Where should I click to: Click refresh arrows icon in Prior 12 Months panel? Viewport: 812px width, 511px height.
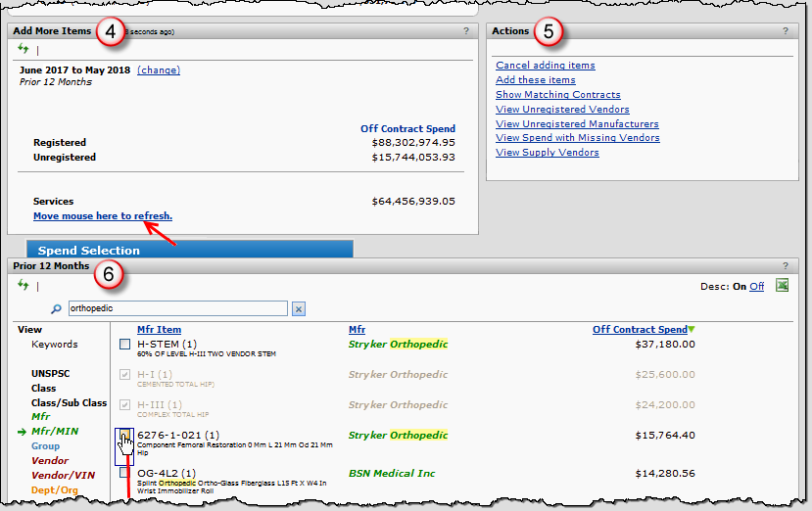[x=24, y=285]
